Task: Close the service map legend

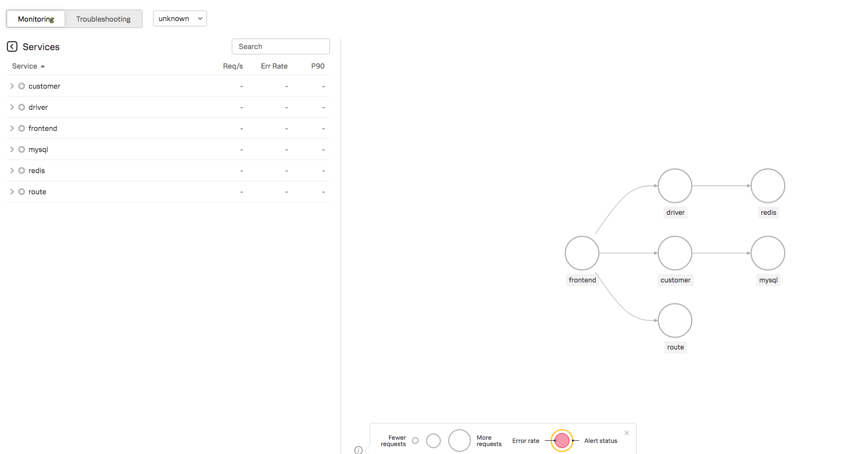Action: pyautogui.click(x=627, y=433)
